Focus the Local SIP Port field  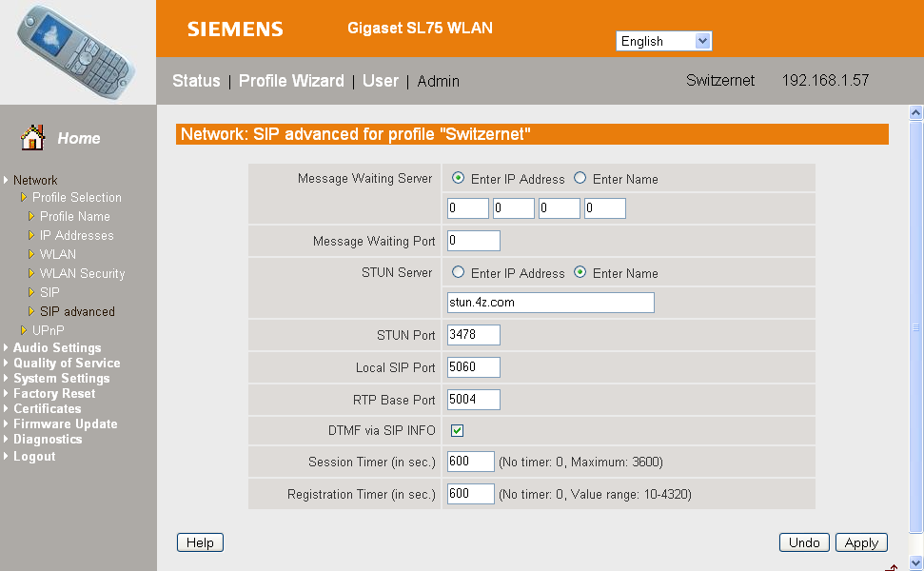click(474, 367)
